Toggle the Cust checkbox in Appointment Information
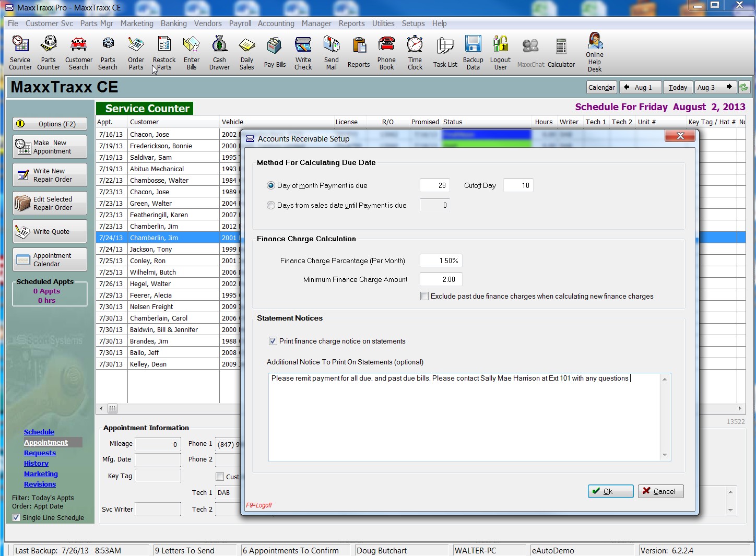The width and height of the screenshot is (756, 556). (220, 477)
